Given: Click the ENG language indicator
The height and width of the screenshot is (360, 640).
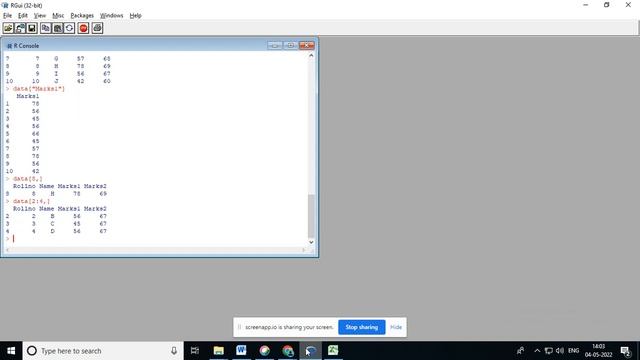Looking at the screenshot, I should [x=573, y=351].
